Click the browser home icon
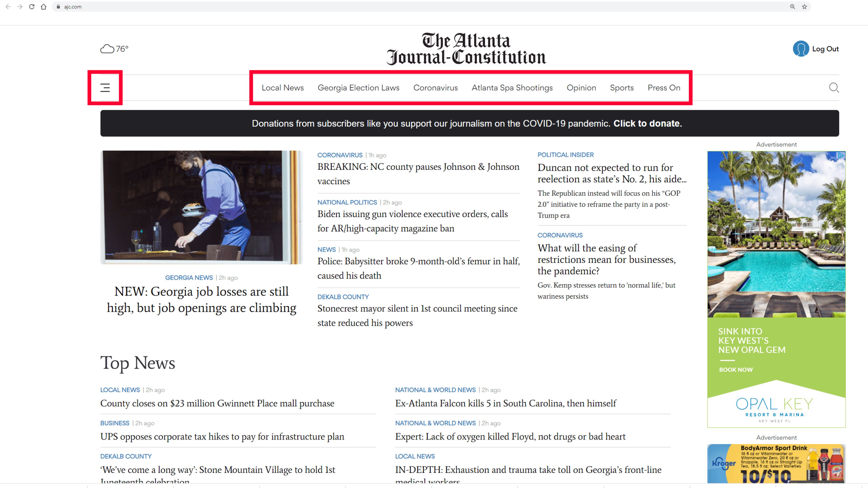This screenshot has width=868, height=488. pyautogui.click(x=44, y=6)
